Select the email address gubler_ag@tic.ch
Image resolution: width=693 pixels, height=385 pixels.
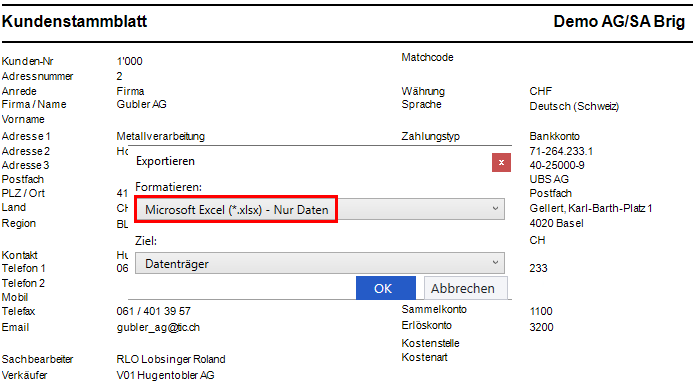158,328
